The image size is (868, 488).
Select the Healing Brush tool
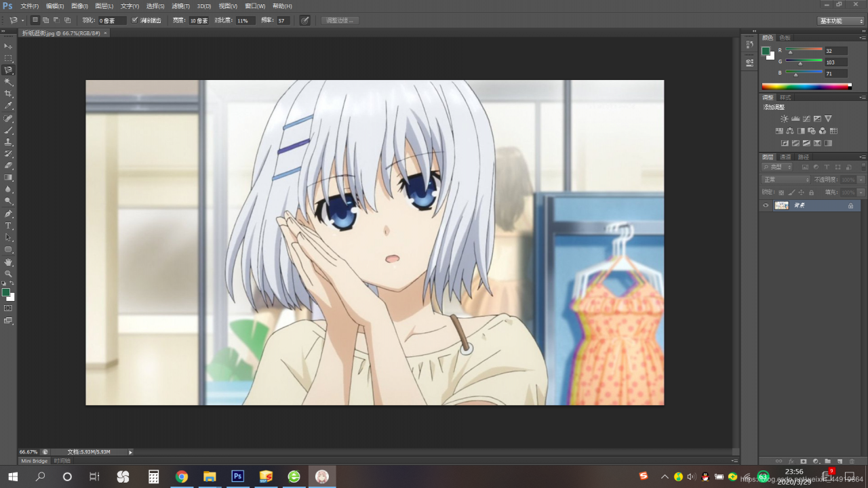click(x=8, y=119)
